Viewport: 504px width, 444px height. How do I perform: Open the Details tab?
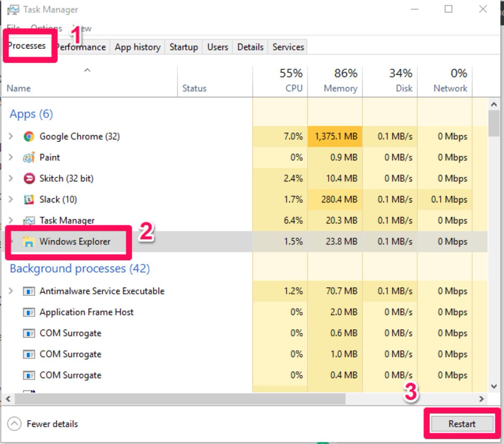[250, 47]
